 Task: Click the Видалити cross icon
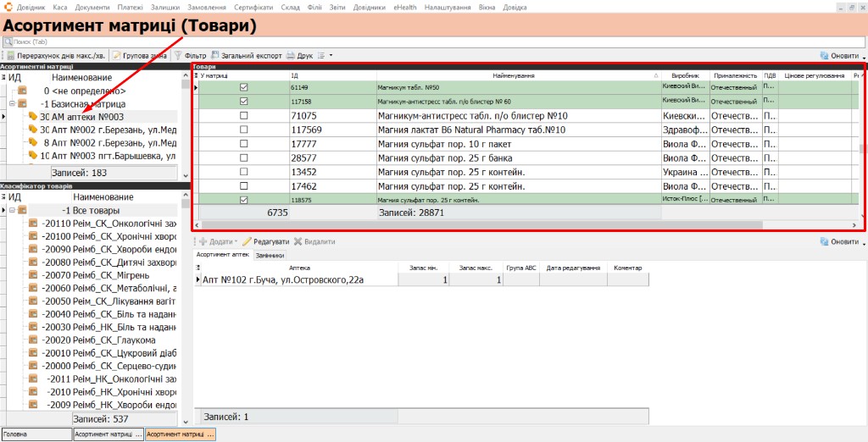coord(298,241)
